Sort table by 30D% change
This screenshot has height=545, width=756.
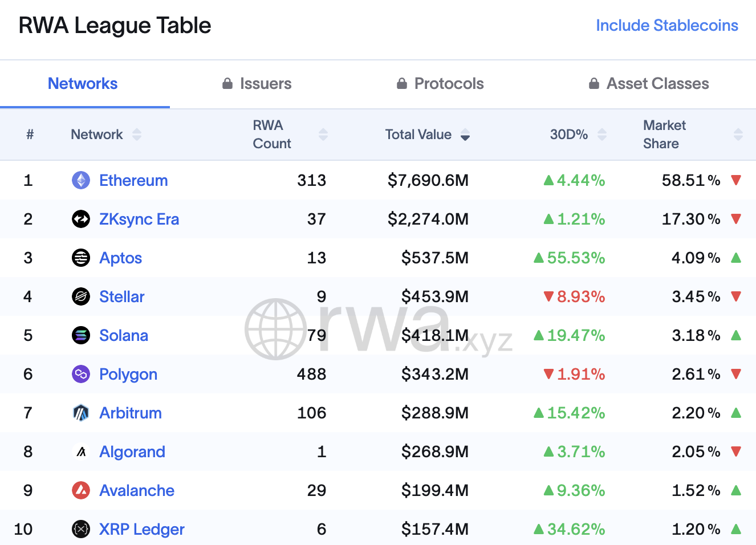click(x=602, y=135)
